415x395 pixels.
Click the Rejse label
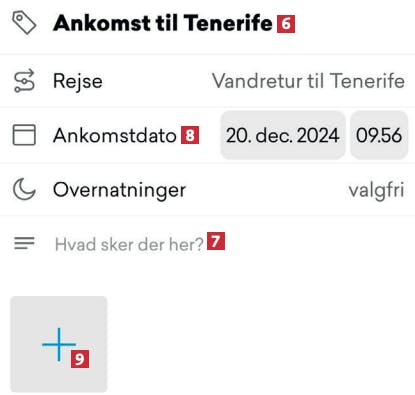78,81
